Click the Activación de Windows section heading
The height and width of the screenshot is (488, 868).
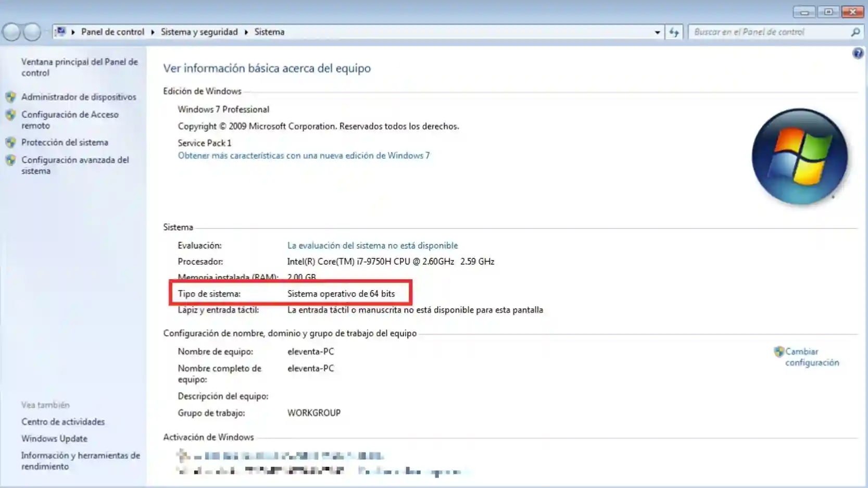click(208, 437)
